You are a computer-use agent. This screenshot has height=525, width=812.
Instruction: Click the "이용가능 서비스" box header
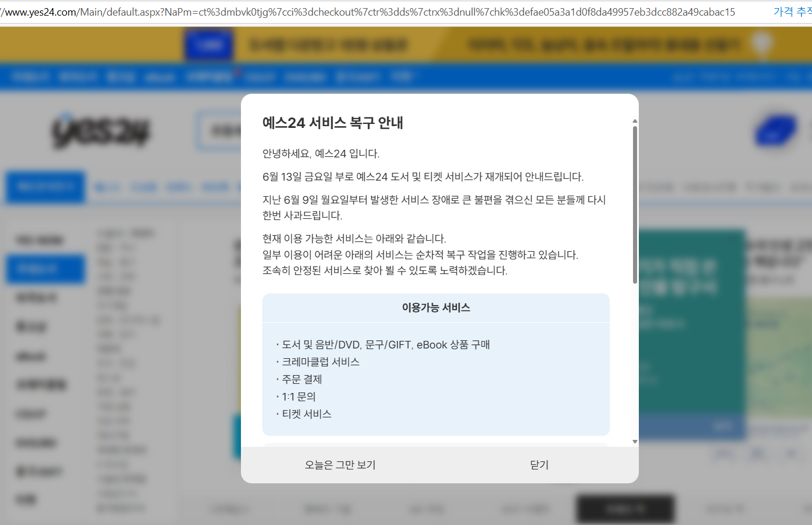click(436, 308)
